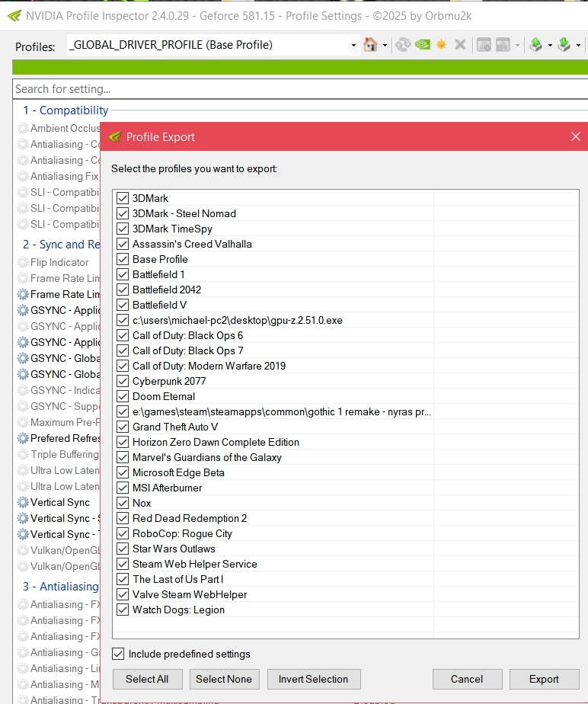Select the Vertical Sync setting row
This screenshot has height=704, width=588.
click(60, 502)
